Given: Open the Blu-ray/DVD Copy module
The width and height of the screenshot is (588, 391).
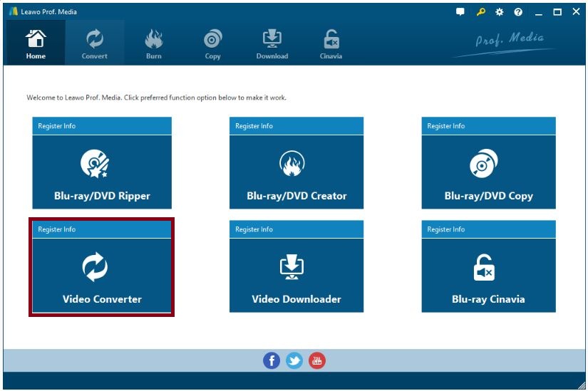Looking at the screenshot, I should [x=488, y=172].
